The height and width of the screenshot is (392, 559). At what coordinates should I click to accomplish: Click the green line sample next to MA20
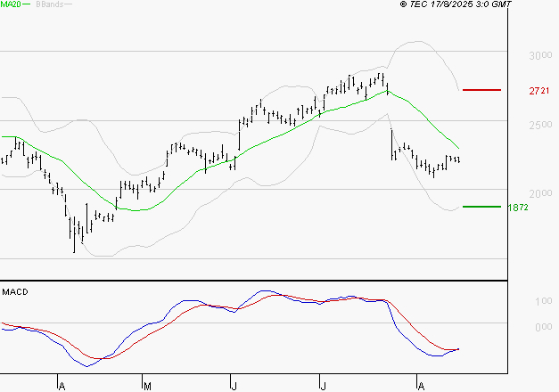(26, 4)
